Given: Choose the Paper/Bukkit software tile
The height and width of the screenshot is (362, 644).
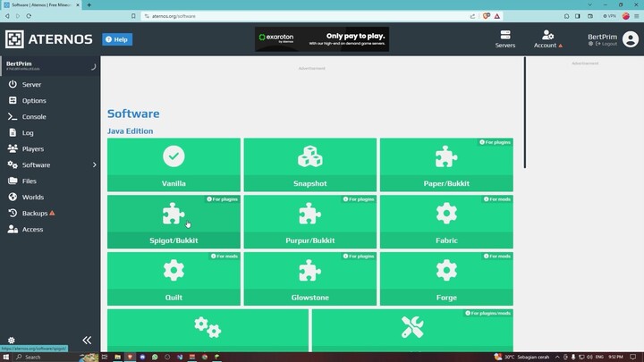Looking at the screenshot, I should click(x=446, y=164).
